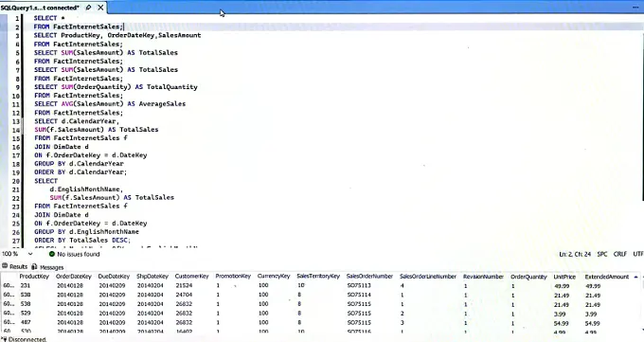The image size is (644, 342).
Task: Click the SalesTerritoryKey 10 cell in SO75113 row
Action: [x=300, y=285]
